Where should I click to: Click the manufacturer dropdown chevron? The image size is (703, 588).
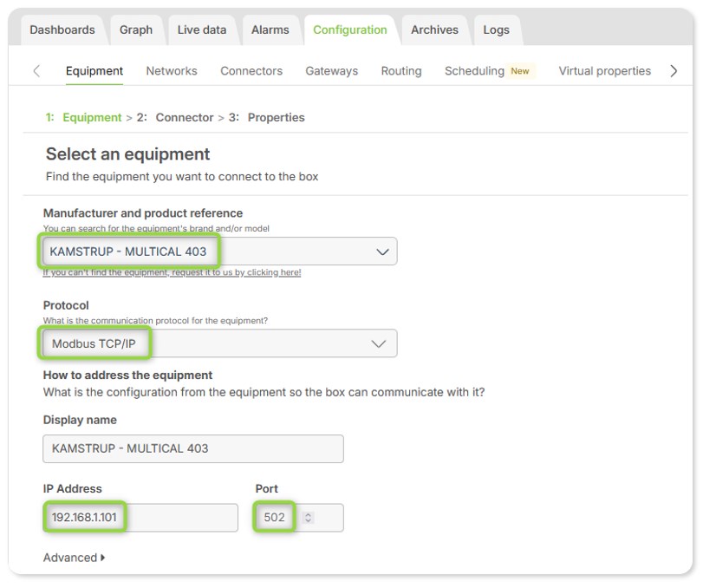pos(382,252)
